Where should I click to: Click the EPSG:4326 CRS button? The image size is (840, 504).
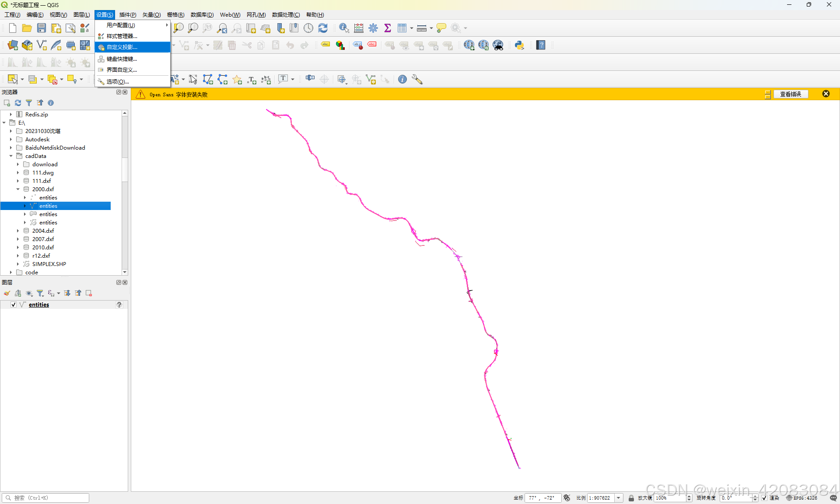click(802, 498)
